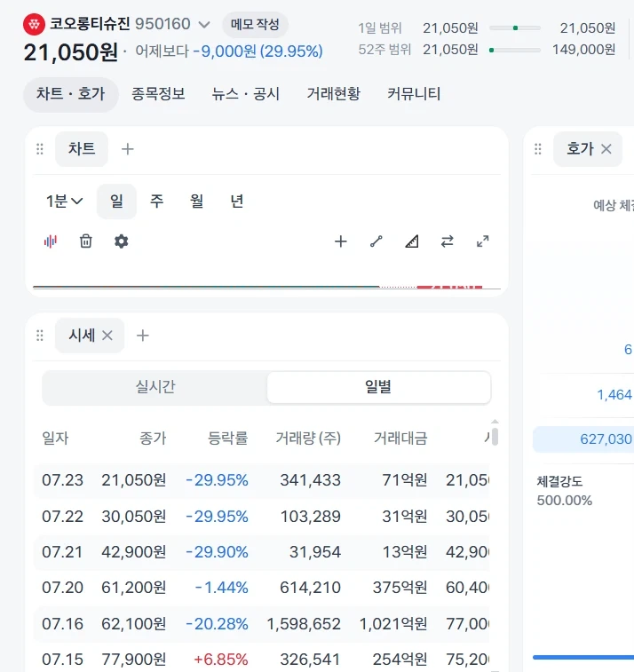The image size is (634, 672).
Task: Open the 1분 interval dropdown
Action: [x=64, y=201]
